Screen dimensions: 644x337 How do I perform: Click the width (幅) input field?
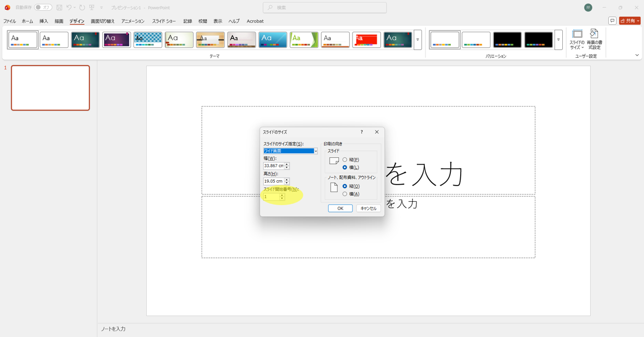(274, 166)
